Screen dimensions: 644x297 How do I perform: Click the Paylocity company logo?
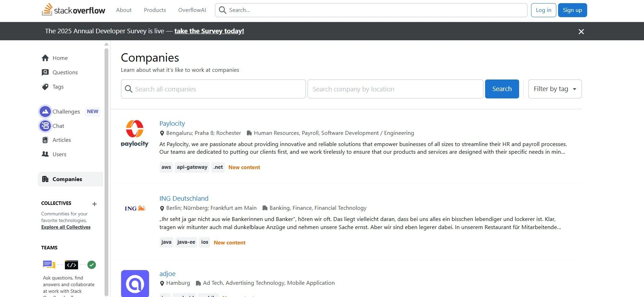[135, 133]
